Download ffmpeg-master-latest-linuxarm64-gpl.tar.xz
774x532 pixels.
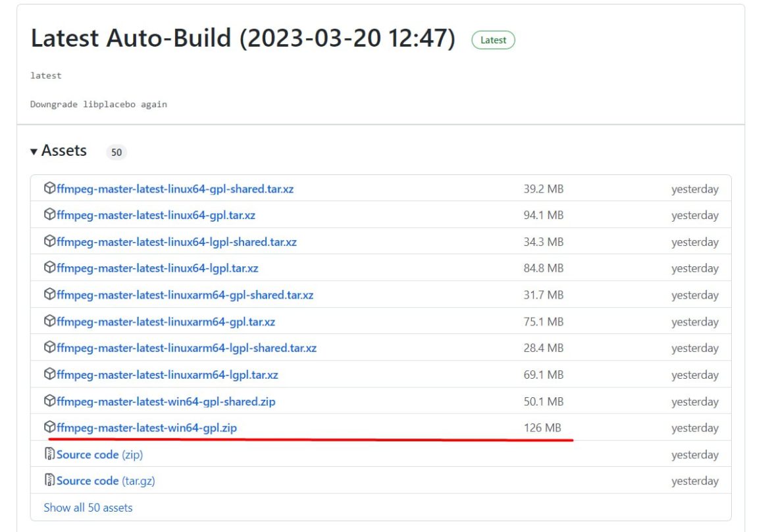click(x=166, y=322)
